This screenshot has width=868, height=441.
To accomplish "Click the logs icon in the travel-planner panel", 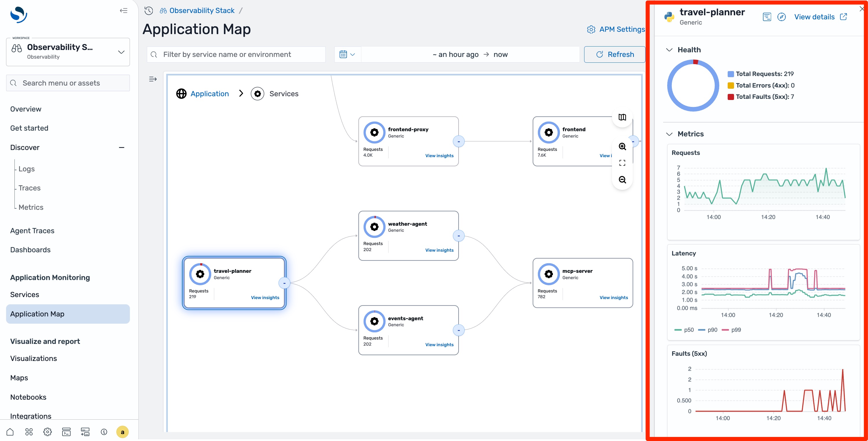I will [766, 16].
